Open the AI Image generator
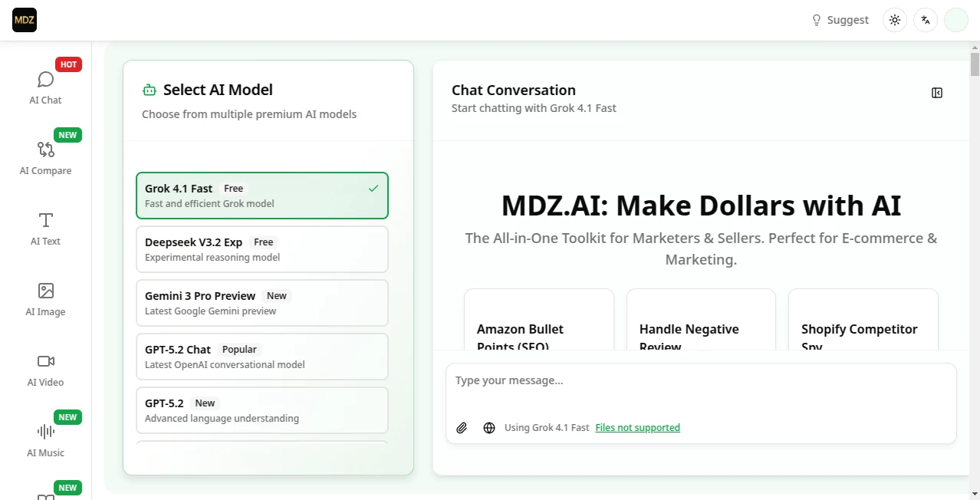980x500 pixels. click(45, 299)
